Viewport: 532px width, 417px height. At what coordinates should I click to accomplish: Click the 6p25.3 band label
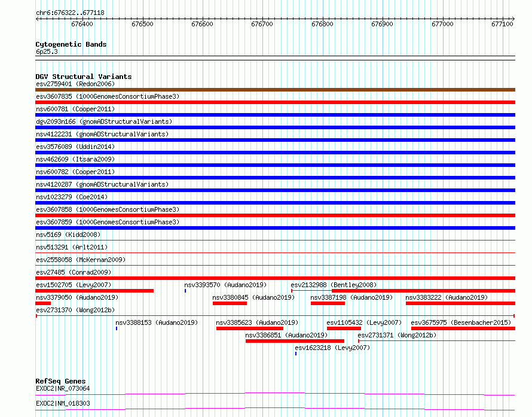click(47, 51)
